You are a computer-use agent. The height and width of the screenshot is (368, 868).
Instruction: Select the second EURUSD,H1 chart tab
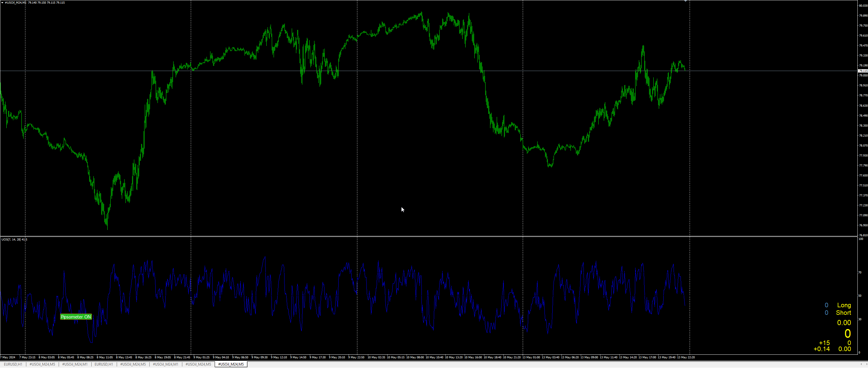104,364
